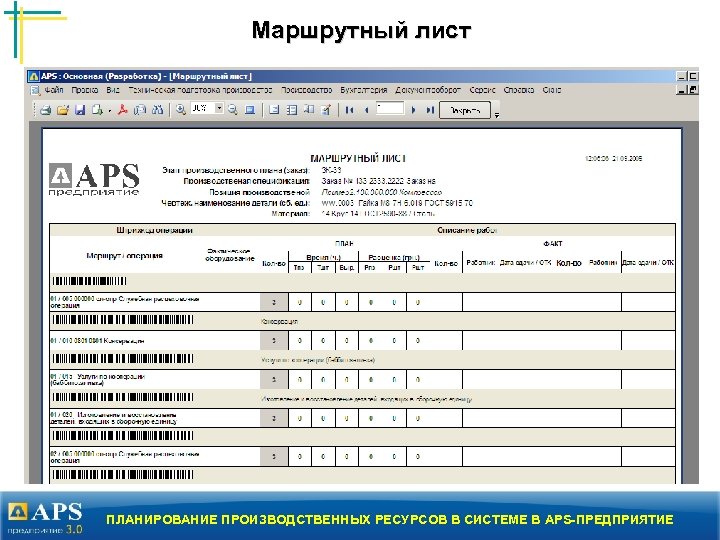Click the Описание работ column header
The width and height of the screenshot is (720, 540).
click(x=467, y=230)
